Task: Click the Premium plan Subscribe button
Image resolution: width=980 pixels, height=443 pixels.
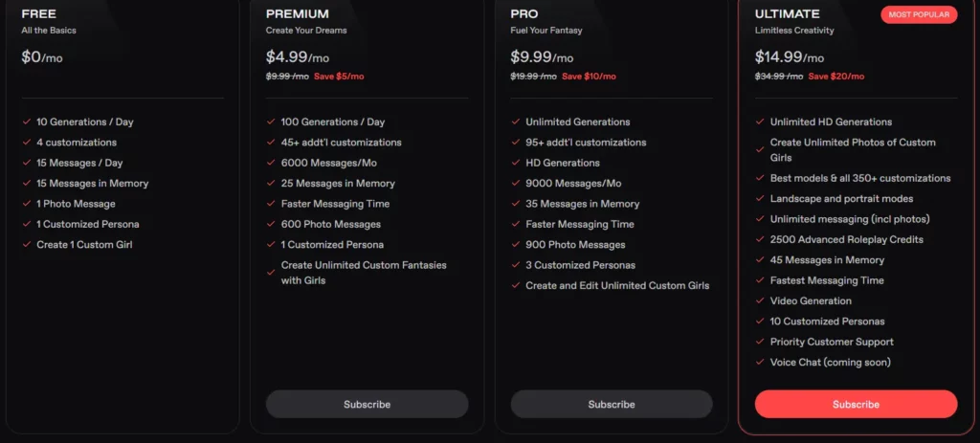Action: (367, 404)
